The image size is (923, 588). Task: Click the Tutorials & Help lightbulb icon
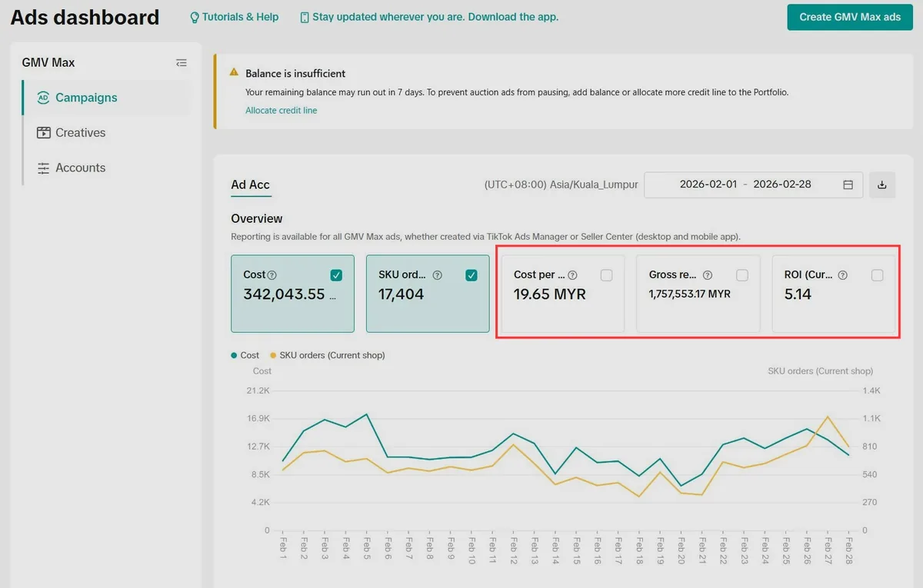(195, 17)
